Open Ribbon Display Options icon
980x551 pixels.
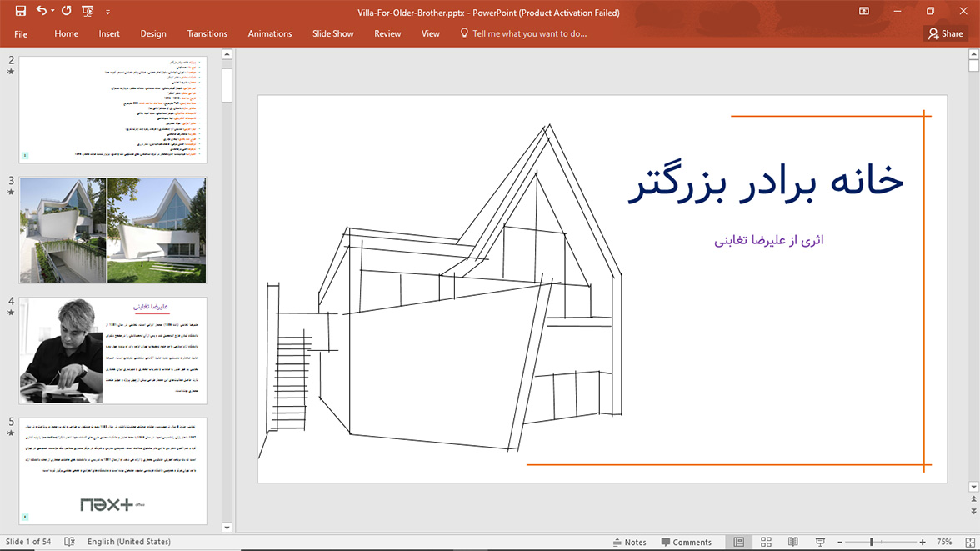863,12
